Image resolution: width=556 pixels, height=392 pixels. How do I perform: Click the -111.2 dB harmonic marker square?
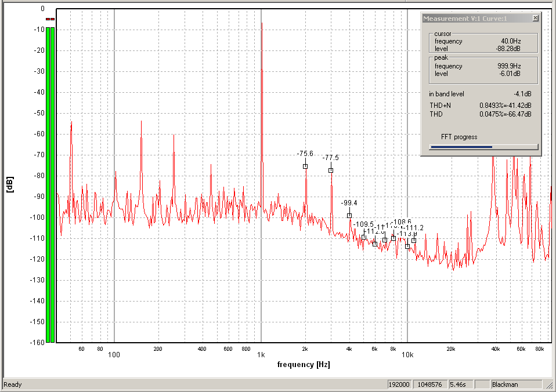(x=414, y=240)
